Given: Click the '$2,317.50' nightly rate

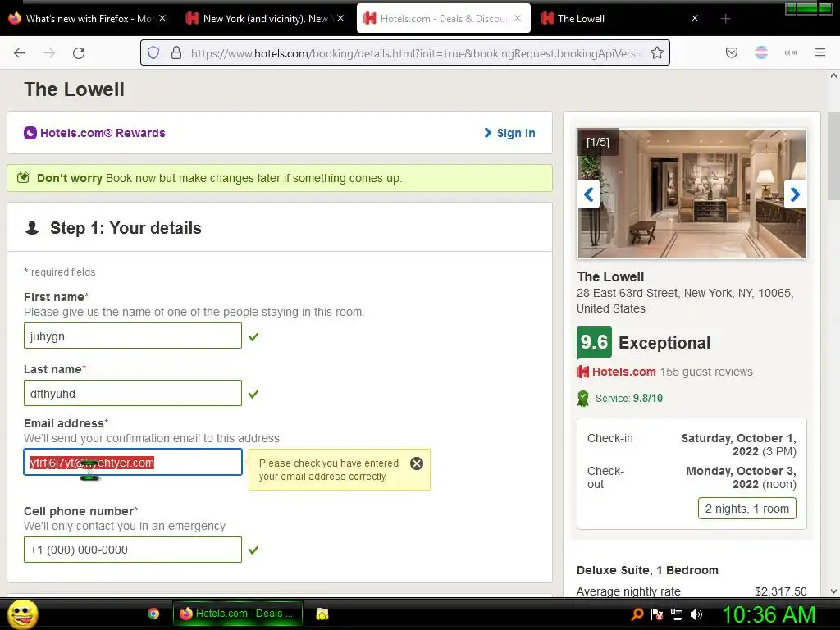Looking at the screenshot, I should (x=781, y=591).
